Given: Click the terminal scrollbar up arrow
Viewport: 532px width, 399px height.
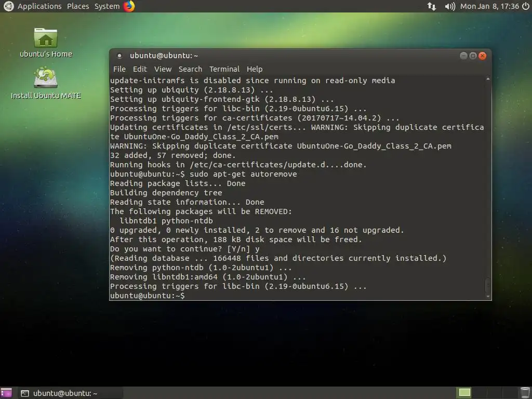Looking at the screenshot, I should (488, 79).
